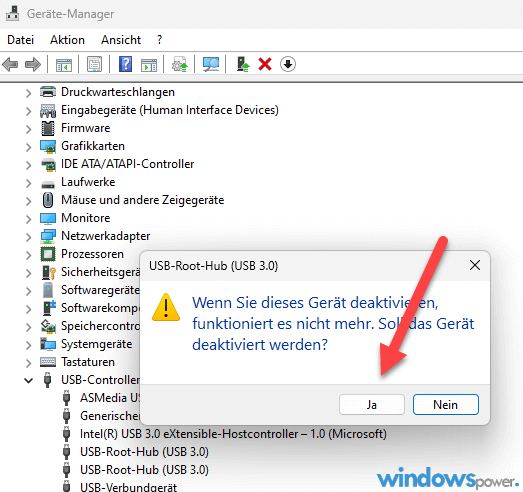Screen dimensions: 523x492
Task: Select the IDE ATA/ATAPI-Controller label
Action: point(127,164)
